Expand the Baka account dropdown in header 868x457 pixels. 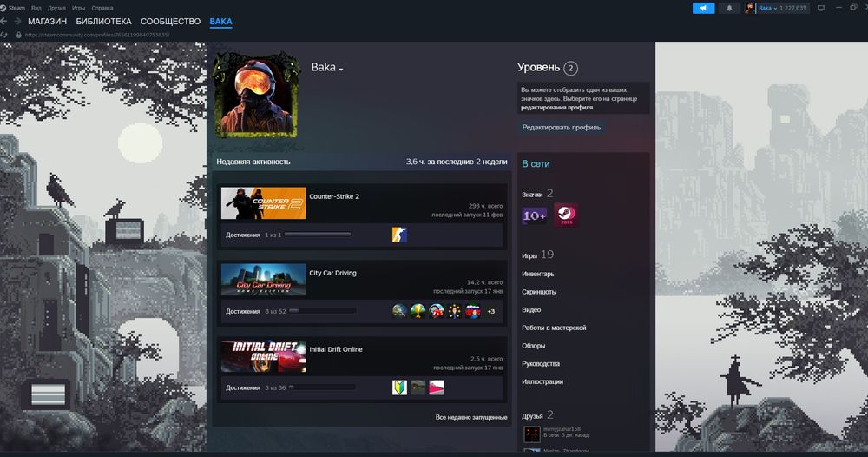coord(768,8)
